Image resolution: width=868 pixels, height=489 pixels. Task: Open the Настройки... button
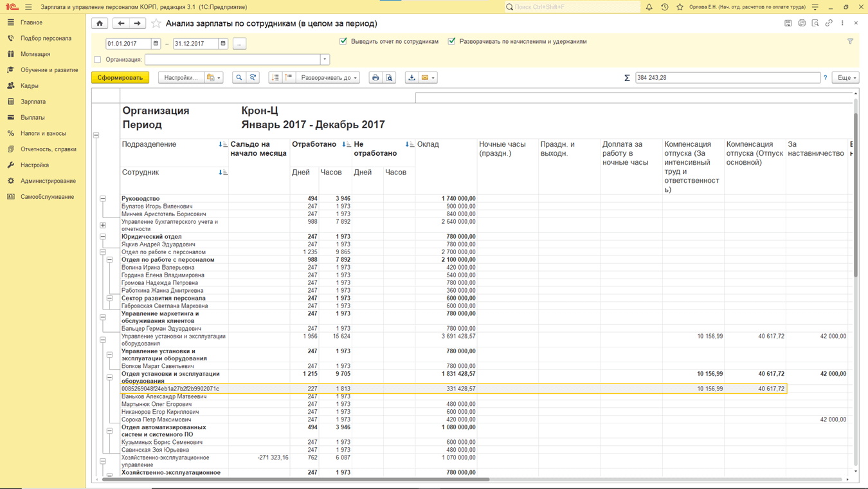(180, 78)
